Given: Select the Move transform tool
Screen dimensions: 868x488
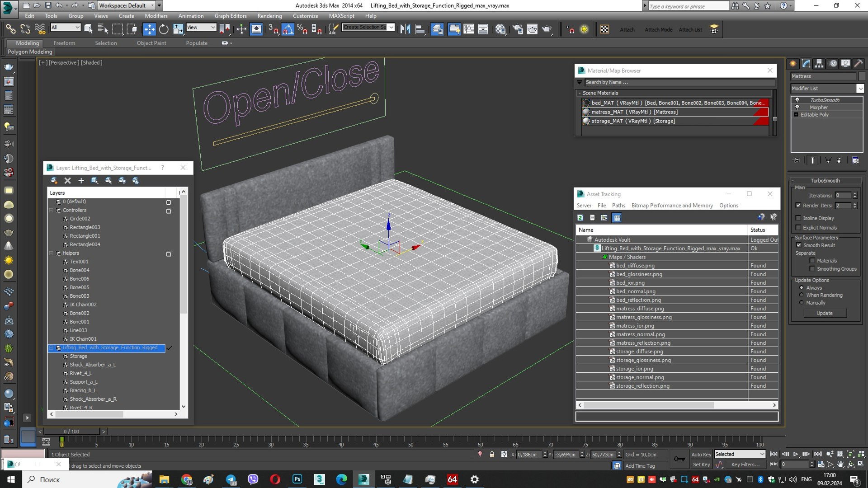Looking at the screenshot, I should click(149, 29).
